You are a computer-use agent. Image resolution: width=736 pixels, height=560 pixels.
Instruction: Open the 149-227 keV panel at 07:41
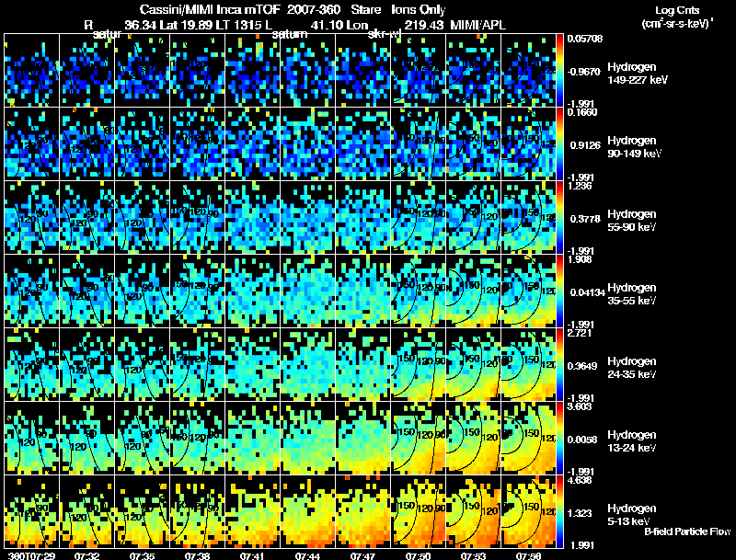(252, 70)
